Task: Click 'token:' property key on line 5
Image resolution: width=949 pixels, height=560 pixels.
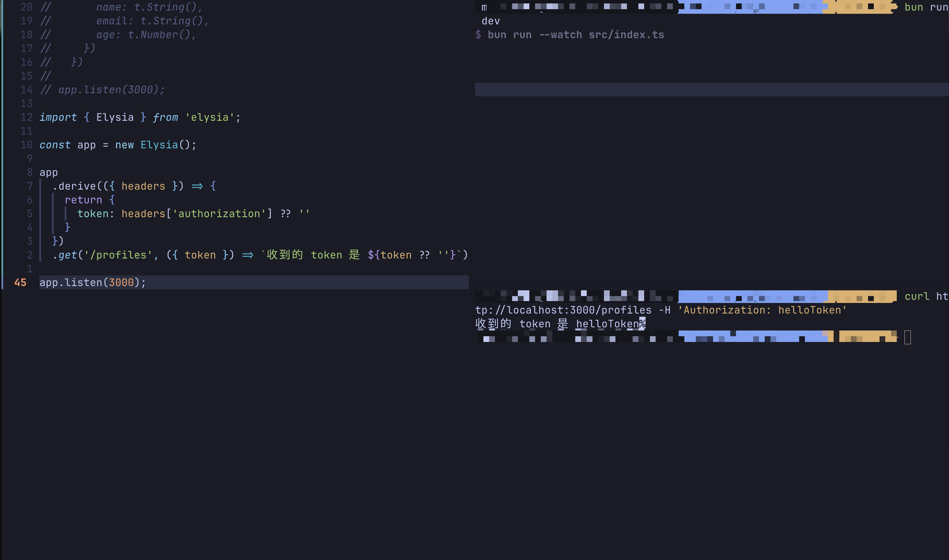Action: tap(96, 213)
